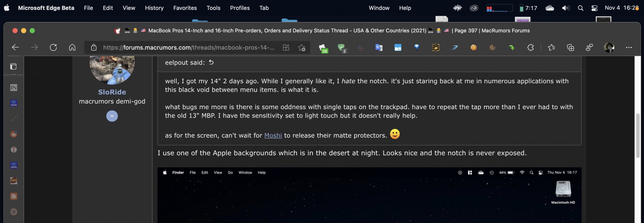Click SloRide's avatar picture
Viewport: 644px width, 223px height.
pos(112,70)
